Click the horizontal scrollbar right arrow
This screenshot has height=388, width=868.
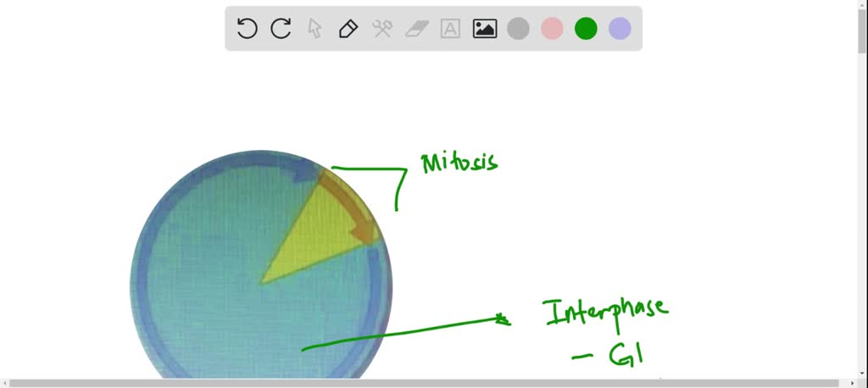click(x=854, y=383)
